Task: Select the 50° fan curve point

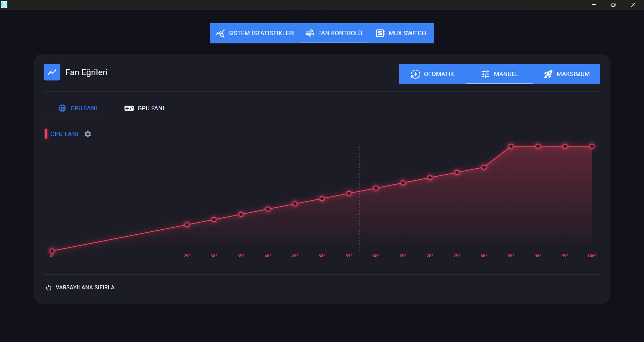Action: coord(322,198)
